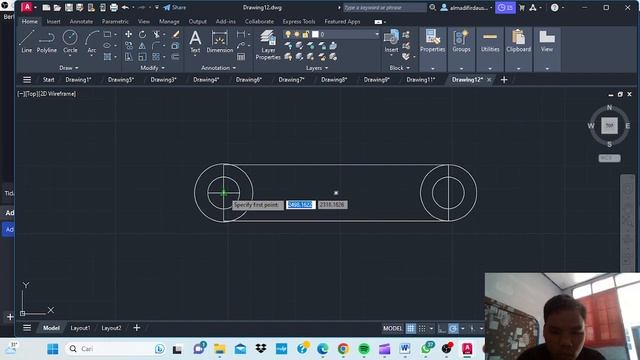
Task: Expand the Annotation panel
Action: [x=218, y=68]
